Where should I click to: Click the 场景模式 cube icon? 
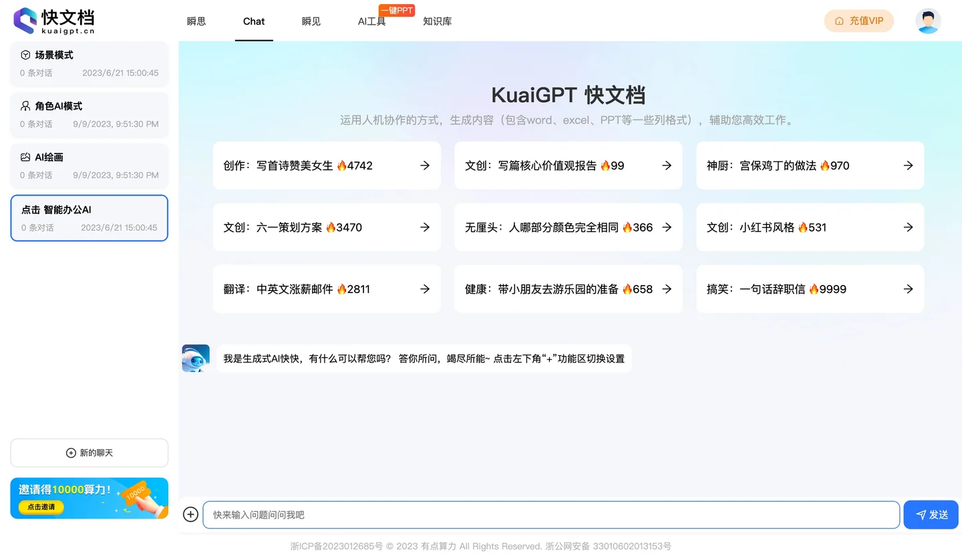click(x=25, y=55)
